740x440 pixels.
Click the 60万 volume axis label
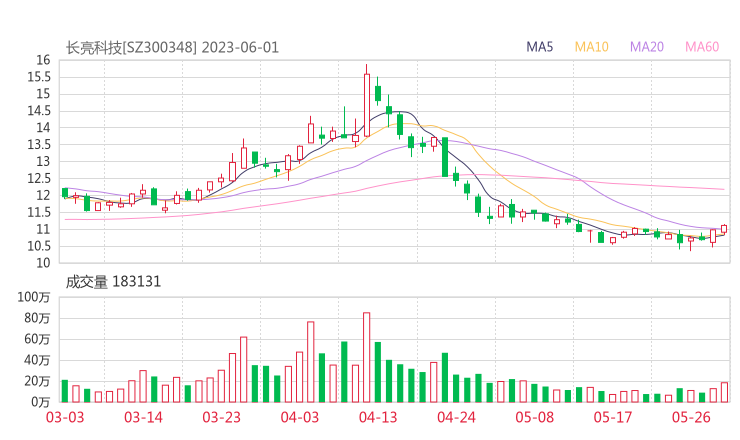[x=37, y=339]
